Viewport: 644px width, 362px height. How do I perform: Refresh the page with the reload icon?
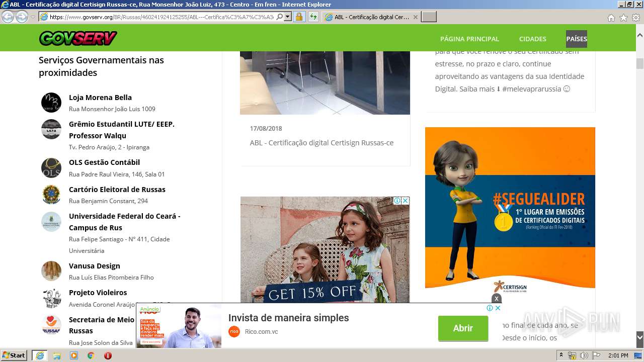(x=313, y=17)
